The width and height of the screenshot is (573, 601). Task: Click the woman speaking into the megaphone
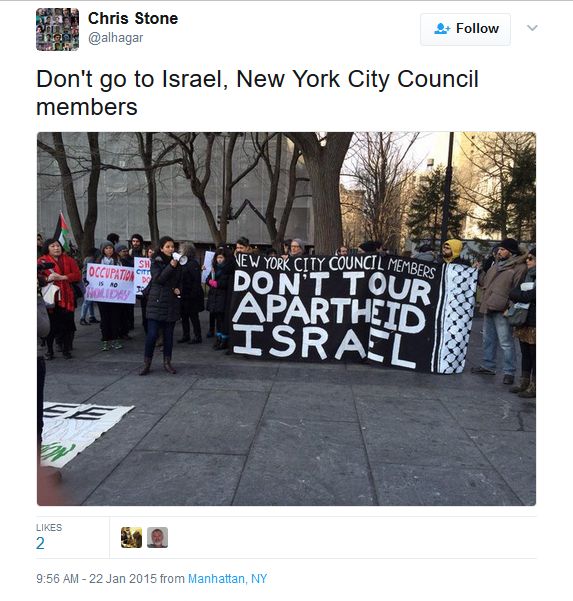coord(163,305)
